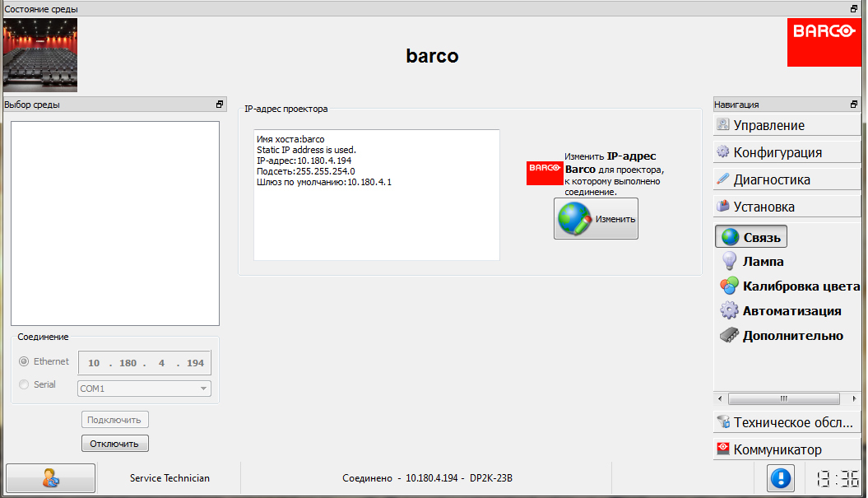Click the Изменить IP address button
Screen dimensions: 868x498
pos(596,219)
